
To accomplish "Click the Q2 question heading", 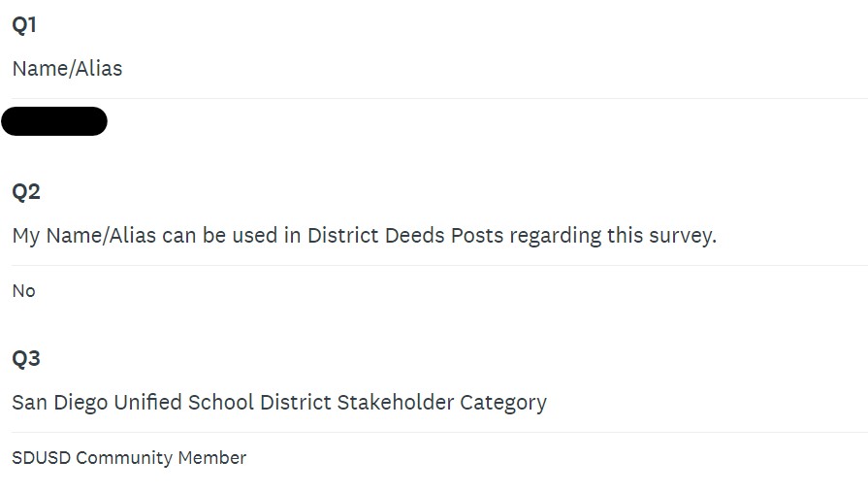I will click(x=26, y=191).
